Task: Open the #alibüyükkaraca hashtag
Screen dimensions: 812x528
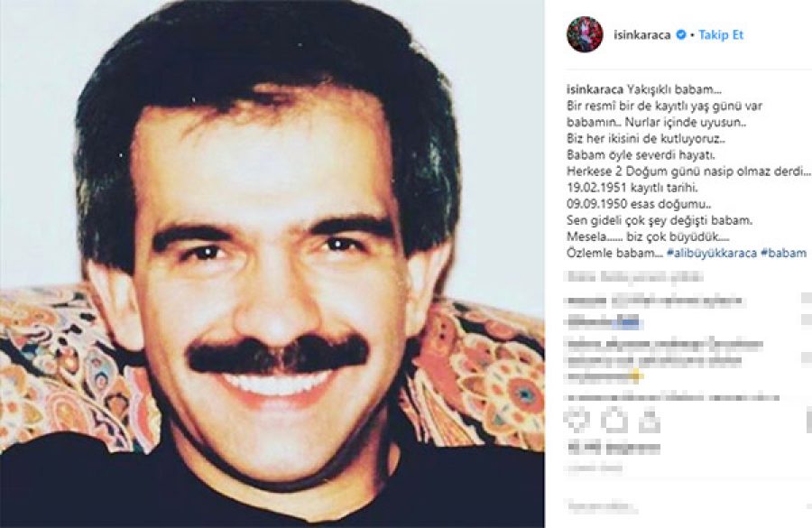Action: pyautogui.click(x=712, y=253)
